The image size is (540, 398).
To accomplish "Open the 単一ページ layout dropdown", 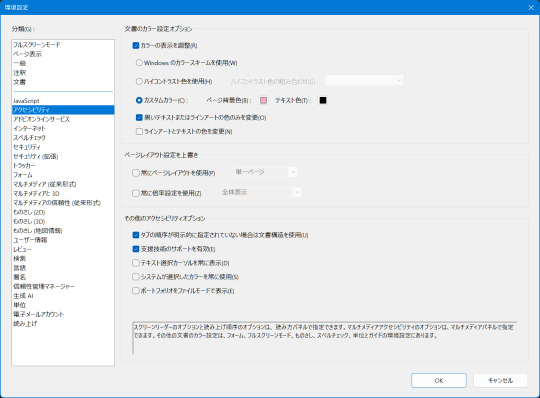I will pyautogui.click(x=265, y=172).
